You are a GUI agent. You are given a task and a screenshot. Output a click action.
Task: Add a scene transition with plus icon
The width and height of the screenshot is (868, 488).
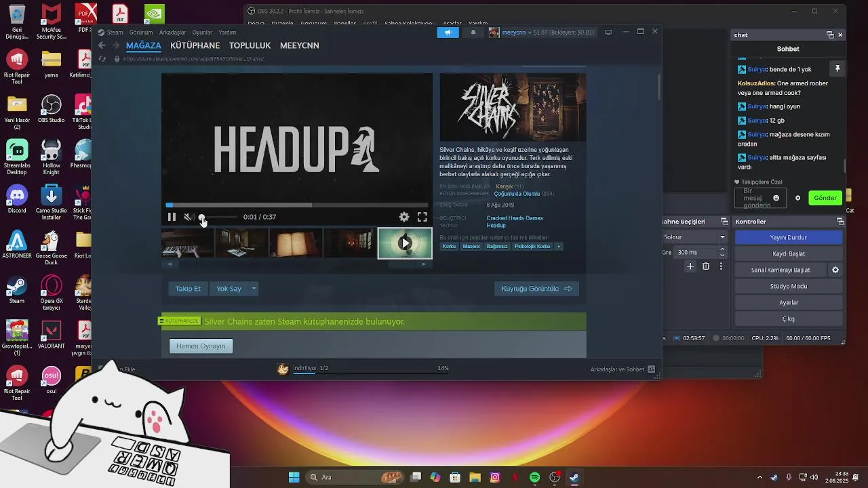tap(690, 266)
